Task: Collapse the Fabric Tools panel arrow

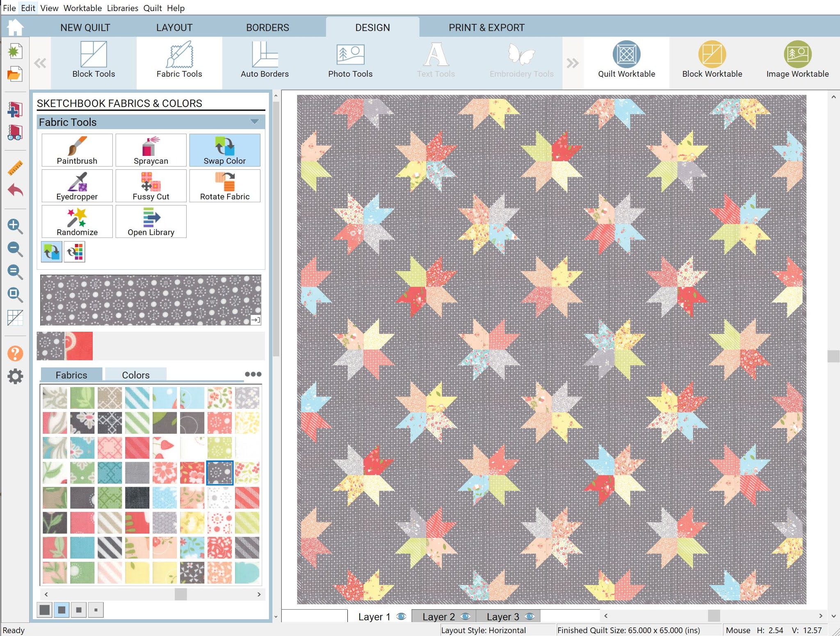Action: point(254,122)
